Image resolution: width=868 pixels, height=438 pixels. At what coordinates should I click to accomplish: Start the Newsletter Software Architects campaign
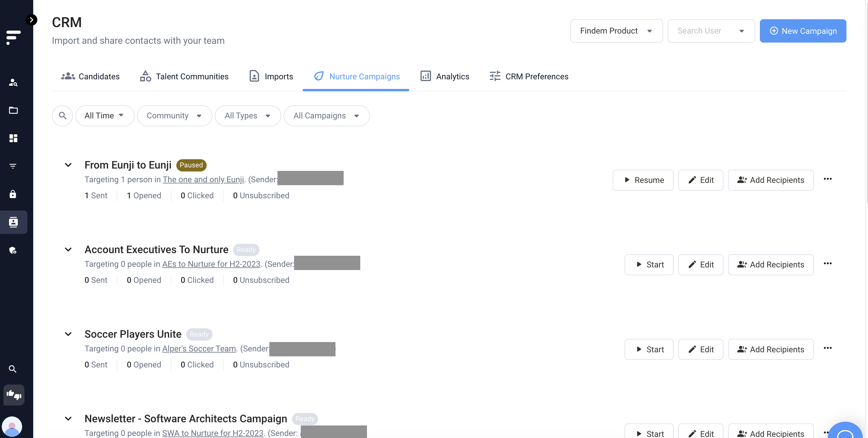[649, 432]
